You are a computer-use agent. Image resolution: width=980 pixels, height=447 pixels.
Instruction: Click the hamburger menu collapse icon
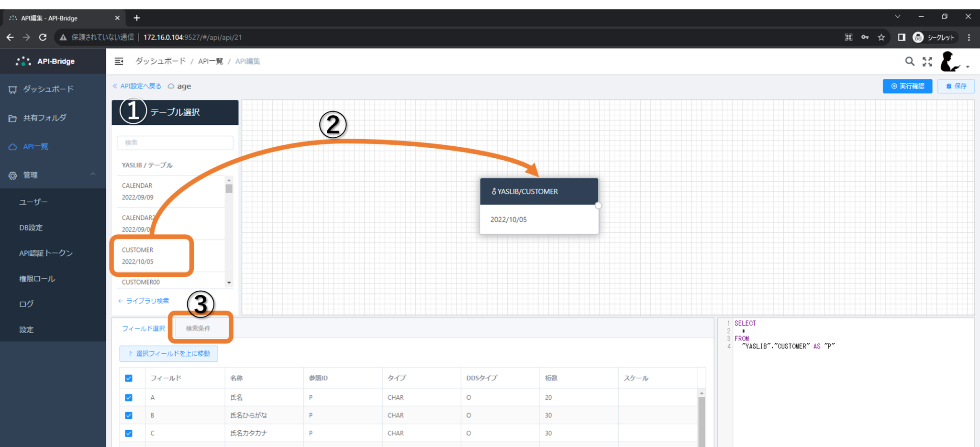coord(119,61)
